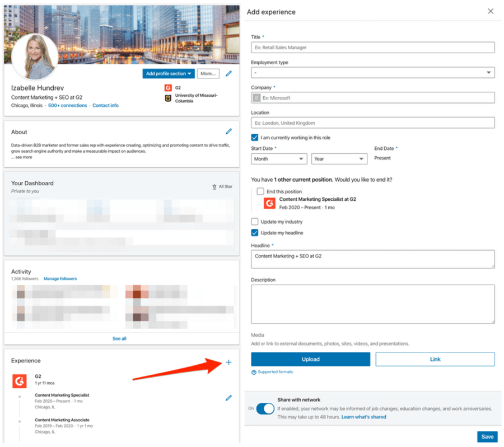Click the All Star icon in Your Dashboard

pos(213,186)
